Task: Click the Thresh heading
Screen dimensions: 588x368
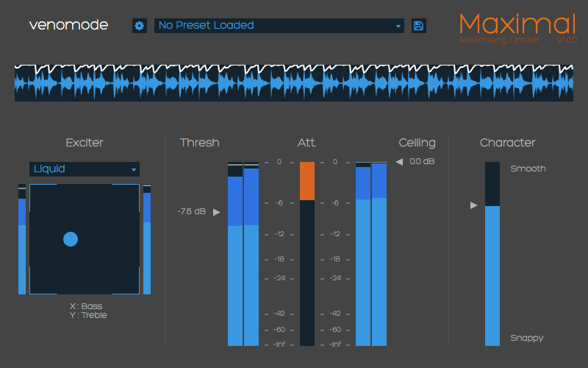Action: click(x=199, y=143)
